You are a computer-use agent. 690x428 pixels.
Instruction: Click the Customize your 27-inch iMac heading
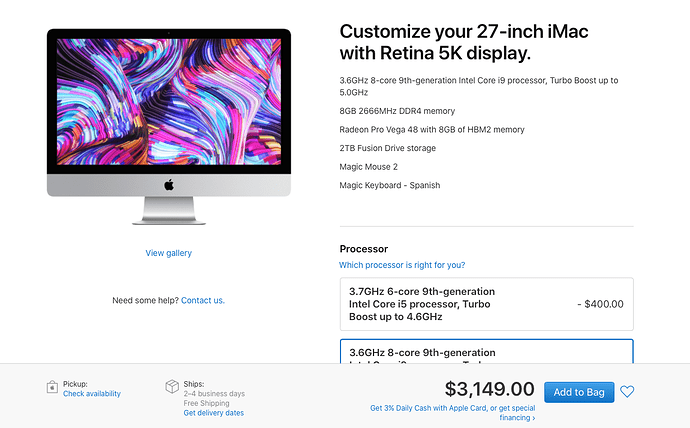(x=464, y=42)
